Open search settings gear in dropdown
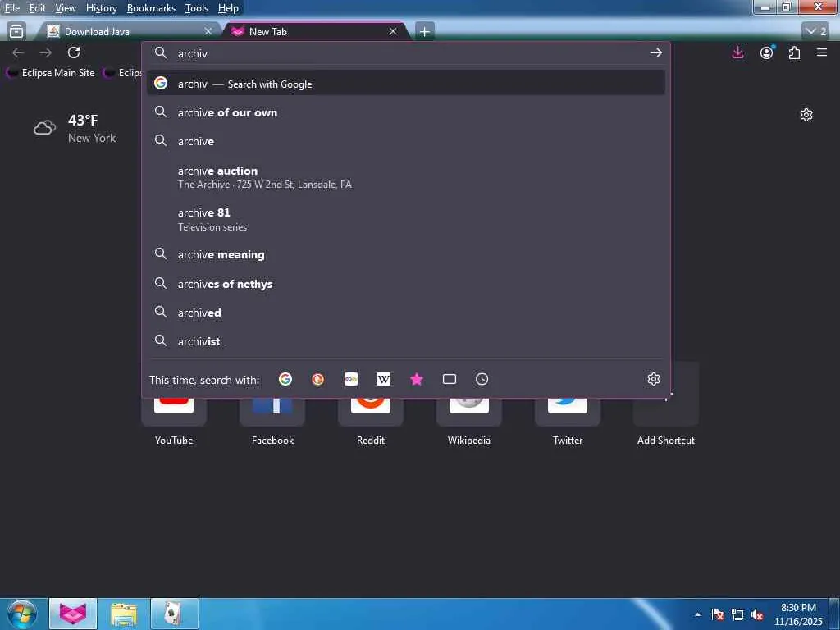This screenshot has width=840, height=630. (x=654, y=379)
